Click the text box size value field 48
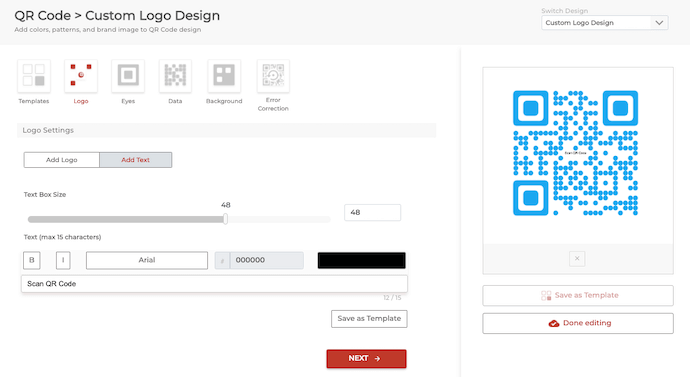This screenshot has height=377, width=690. (x=372, y=212)
